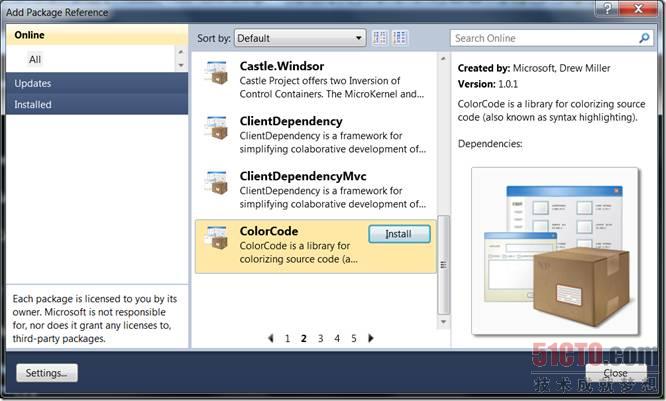This screenshot has height=401, width=666.
Task: Go to page 5
Action: pos(353,339)
